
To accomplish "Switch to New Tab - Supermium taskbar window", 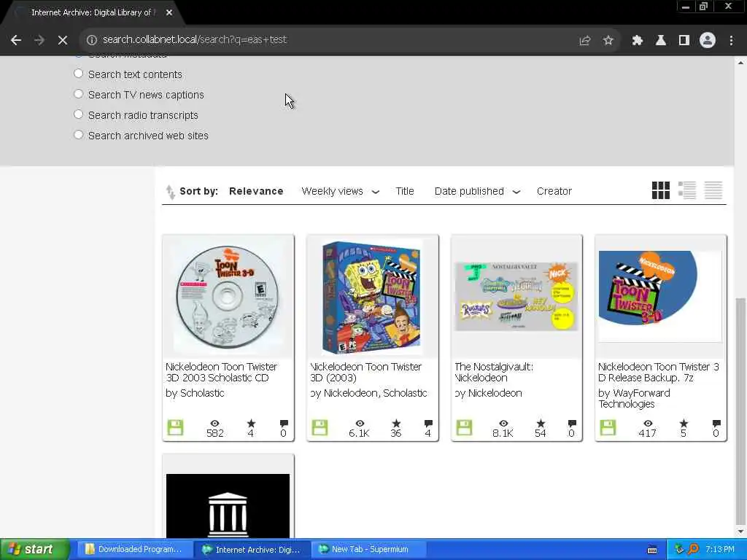I will 369,549.
